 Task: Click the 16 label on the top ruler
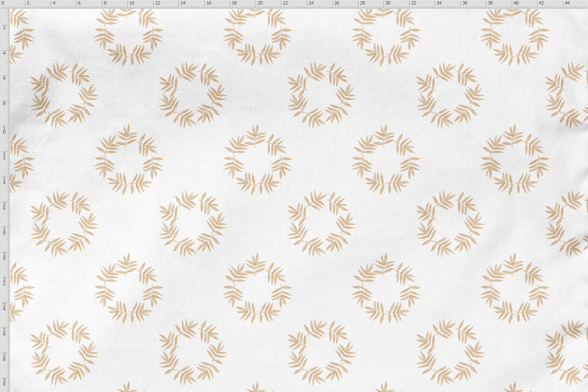coord(209,3)
